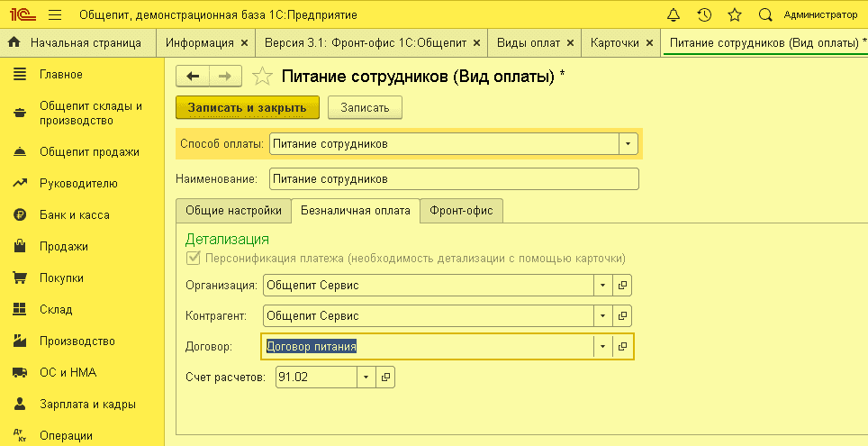Open the history clock icon
The height and width of the screenshot is (446, 868).
point(703,15)
